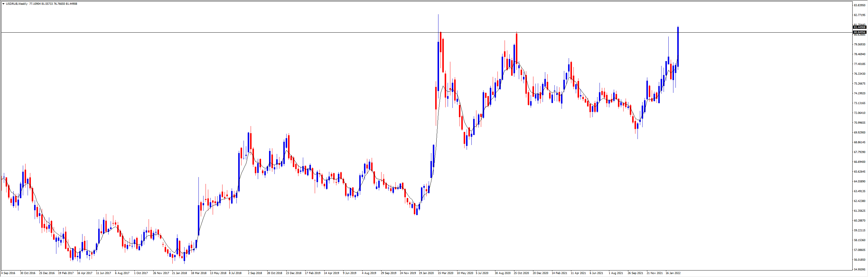This screenshot has height=277, width=868.
Task: Click the USDRUB,Weekly chart title text
Action: (x=17, y=4)
